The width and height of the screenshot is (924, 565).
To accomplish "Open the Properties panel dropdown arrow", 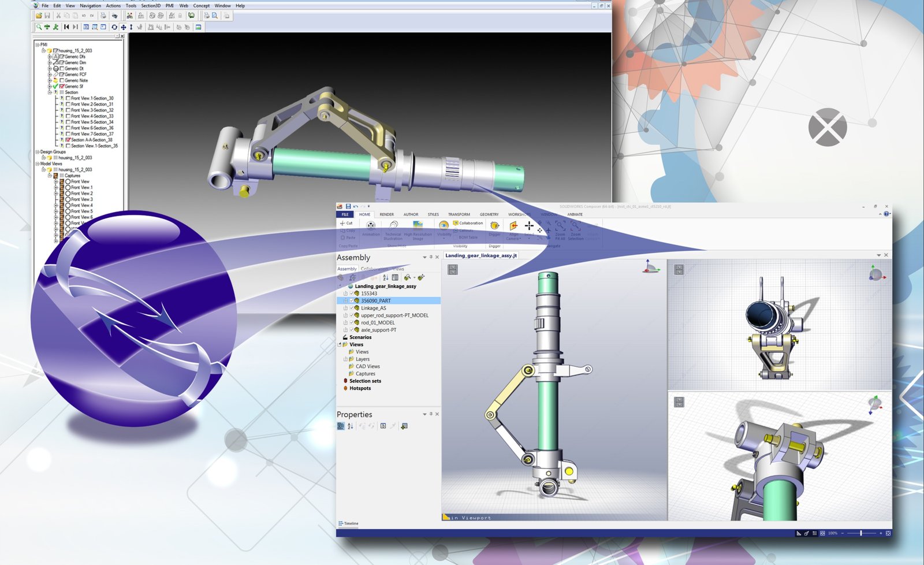I will [425, 414].
